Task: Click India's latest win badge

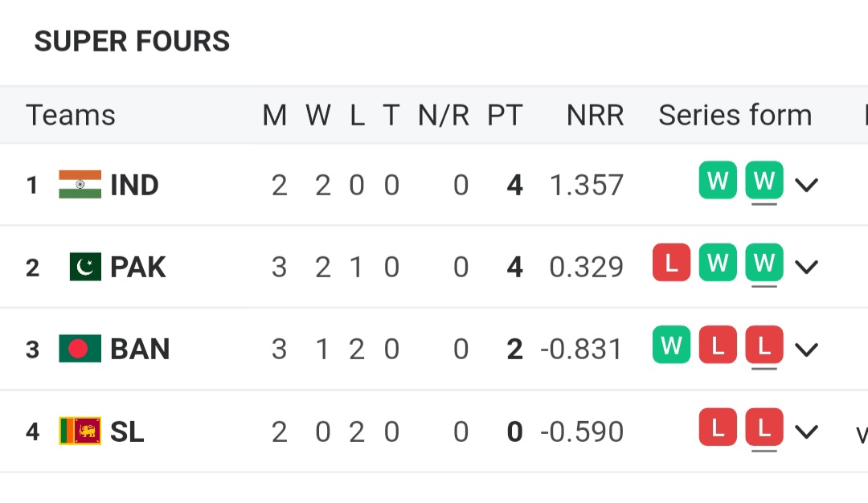Action: [764, 181]
